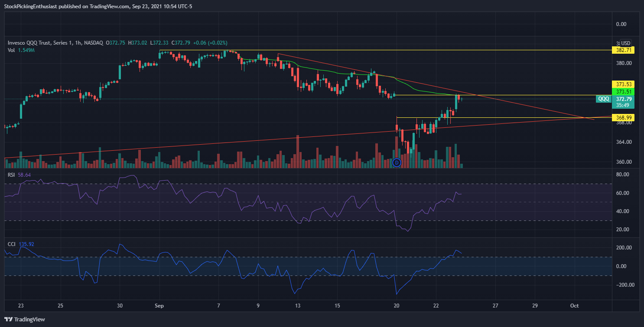This screenshot has width=644, height=327.
Task: Click the Sep label on the date axis
Action: coord(159,306)
